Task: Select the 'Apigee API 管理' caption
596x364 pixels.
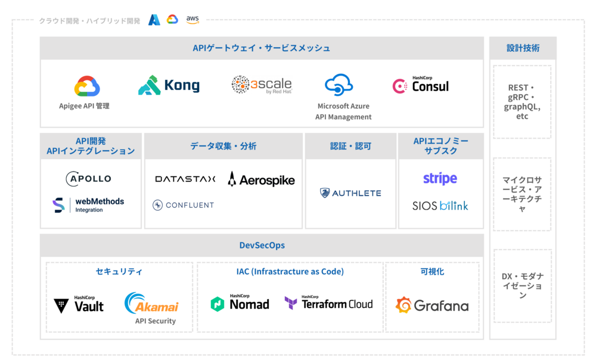Action: tap(85, 106)
